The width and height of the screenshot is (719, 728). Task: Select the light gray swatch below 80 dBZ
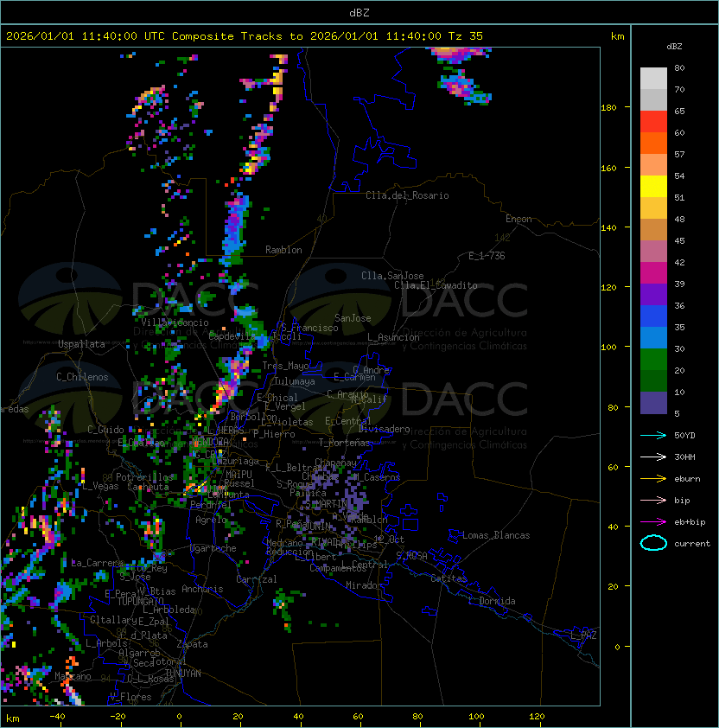point(653,78)
